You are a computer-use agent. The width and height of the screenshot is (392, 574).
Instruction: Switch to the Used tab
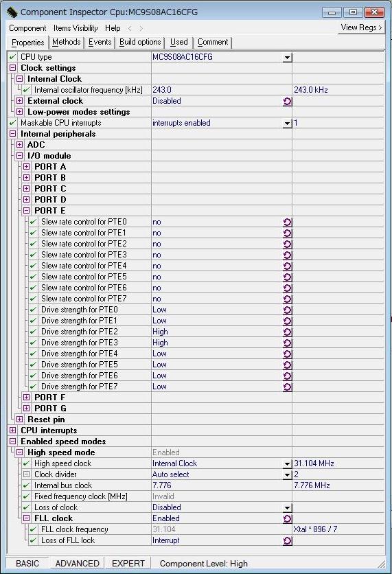point(179,42)
